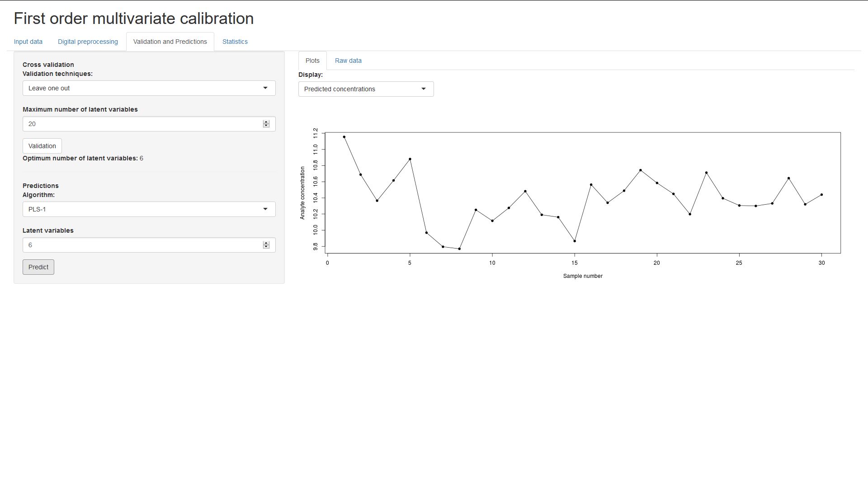Click the Predict button

[38, 267]
